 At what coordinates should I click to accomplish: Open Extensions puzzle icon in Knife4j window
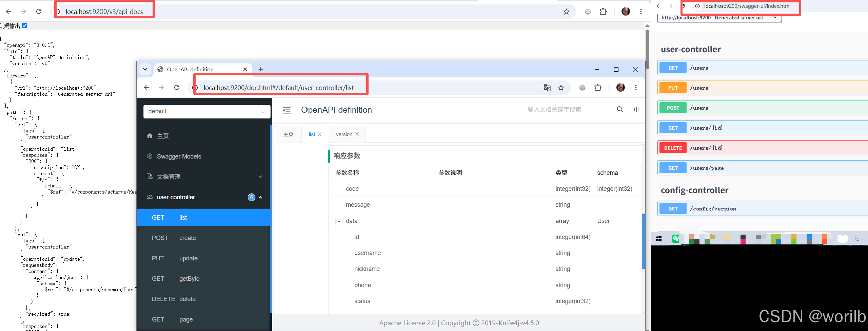click(x=598, y=88)
